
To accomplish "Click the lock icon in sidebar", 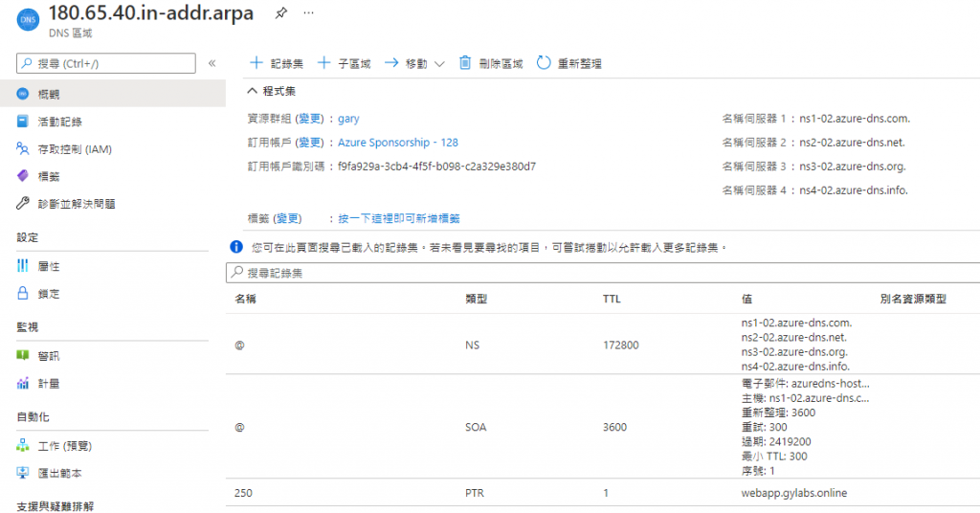I will tap(23, 293).
